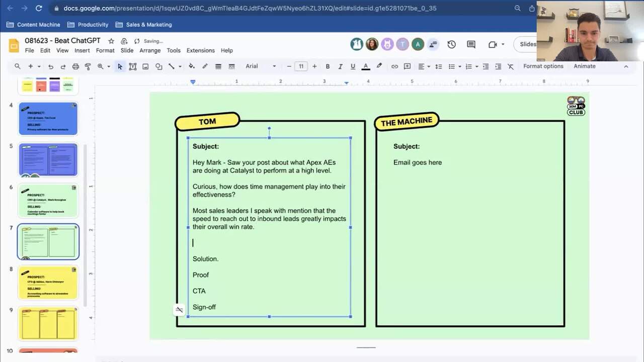The image size is (644, 362).
Task: Expand the line type dropdown arrow
Action: [179, 66]
